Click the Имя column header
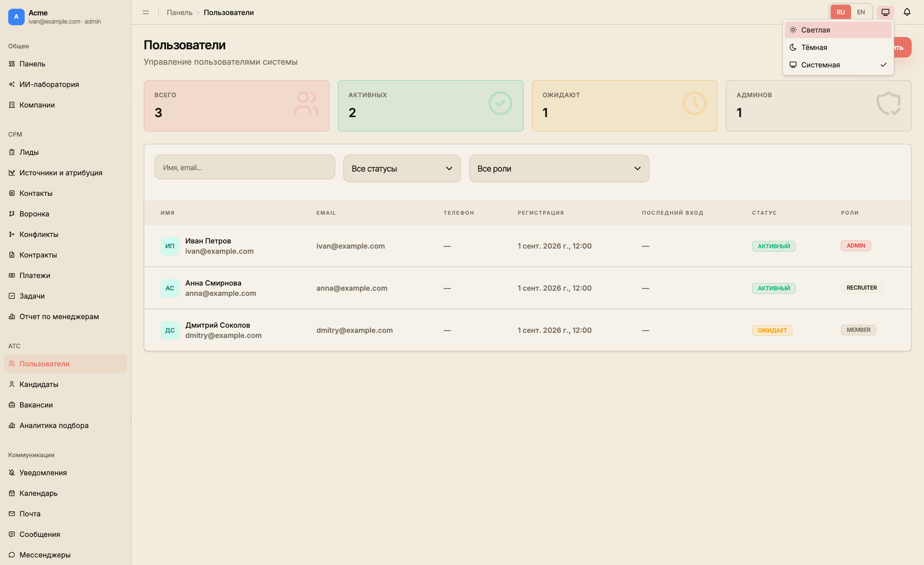Screen dimensions: 924x565 click(x=168, y=213)
